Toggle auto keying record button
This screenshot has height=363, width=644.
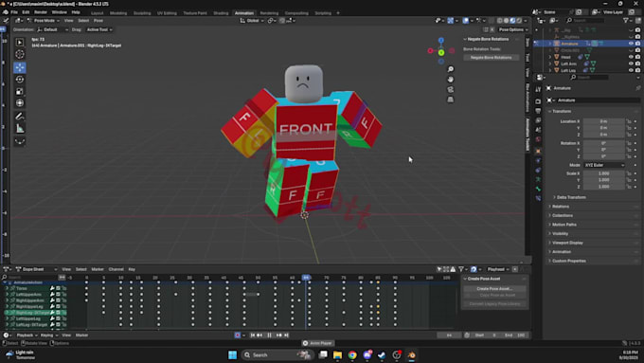click(238, 336)
